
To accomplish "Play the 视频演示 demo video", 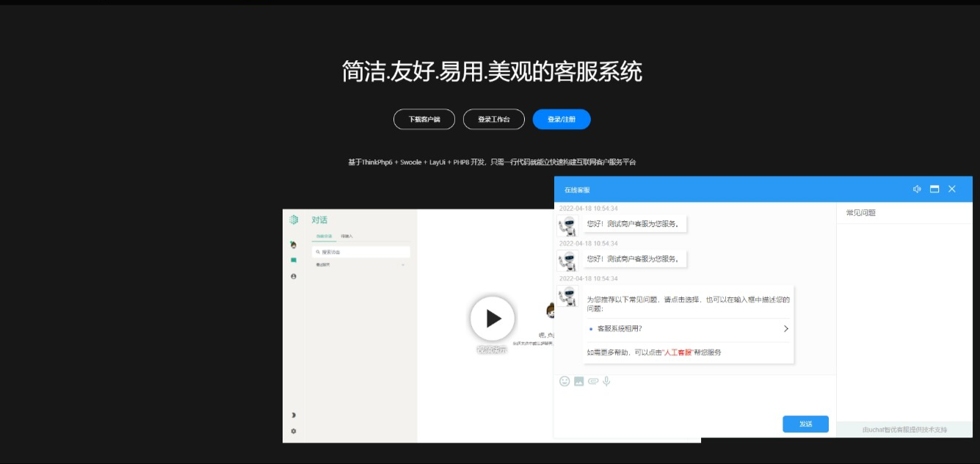I will click(x=493, y=319).
